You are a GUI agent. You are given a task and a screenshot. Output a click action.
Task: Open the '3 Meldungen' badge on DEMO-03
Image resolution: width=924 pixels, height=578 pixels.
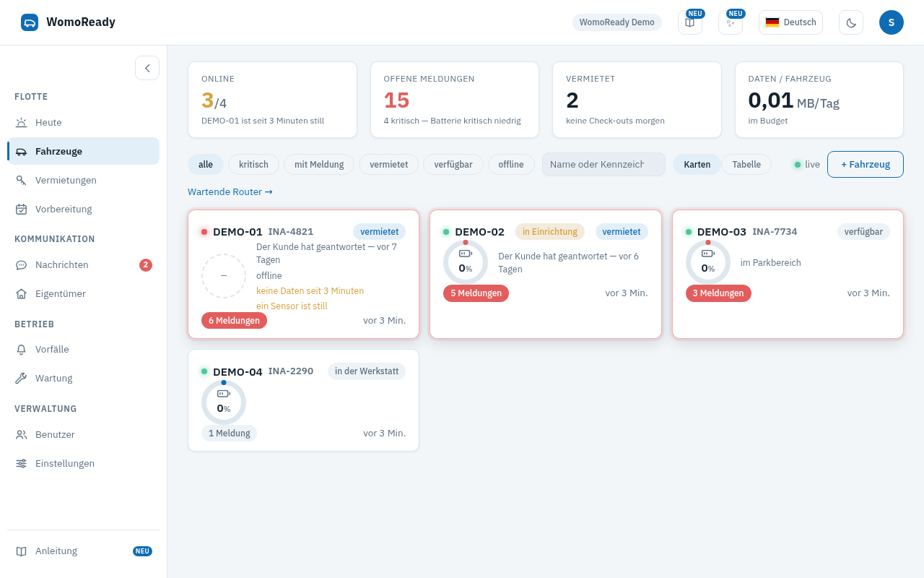coord(718,293)
